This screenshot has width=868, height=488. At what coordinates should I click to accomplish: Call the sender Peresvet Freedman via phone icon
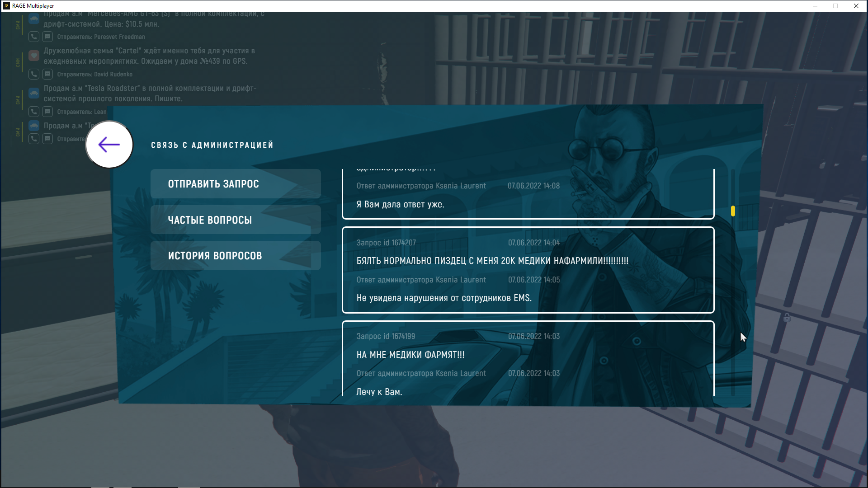pyautogui.click(x=34, y=37)
